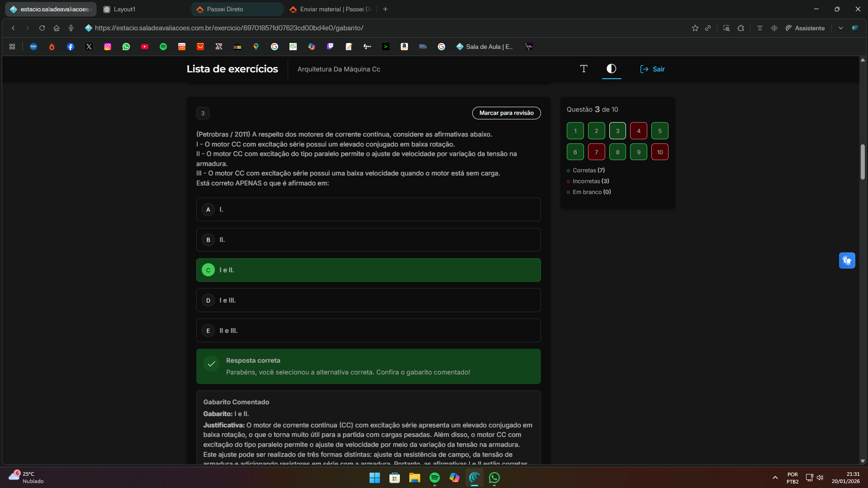Image resolution: width=868 pixels, height=488 pixels.
Task: Jump to question 7 in navigator
Action: click(596, 152)
